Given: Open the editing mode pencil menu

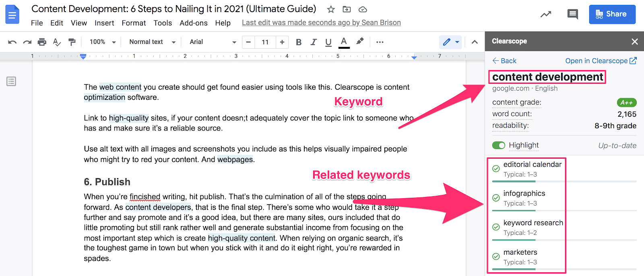Looking at the screenshot, I should pyautogui.click(x=451, y=42).
